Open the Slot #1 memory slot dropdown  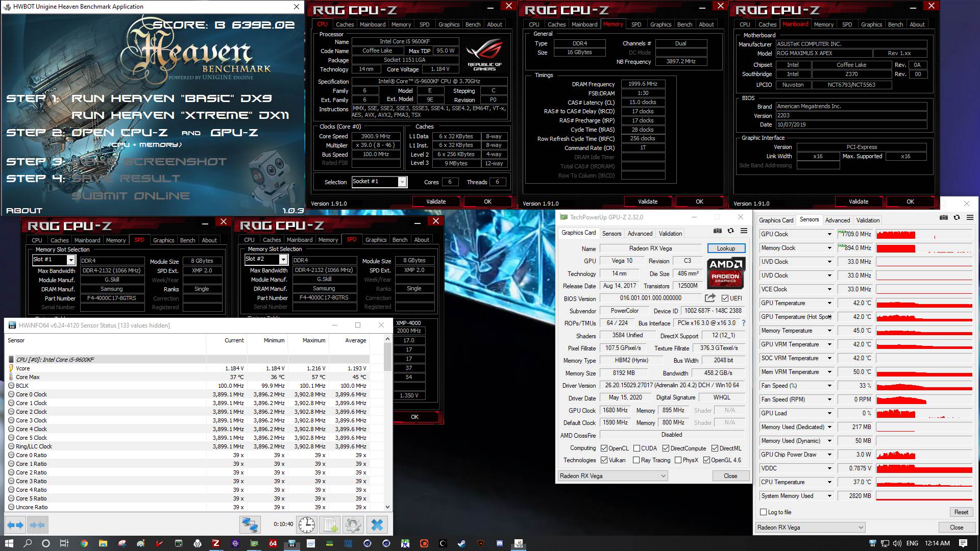point(71,260)
